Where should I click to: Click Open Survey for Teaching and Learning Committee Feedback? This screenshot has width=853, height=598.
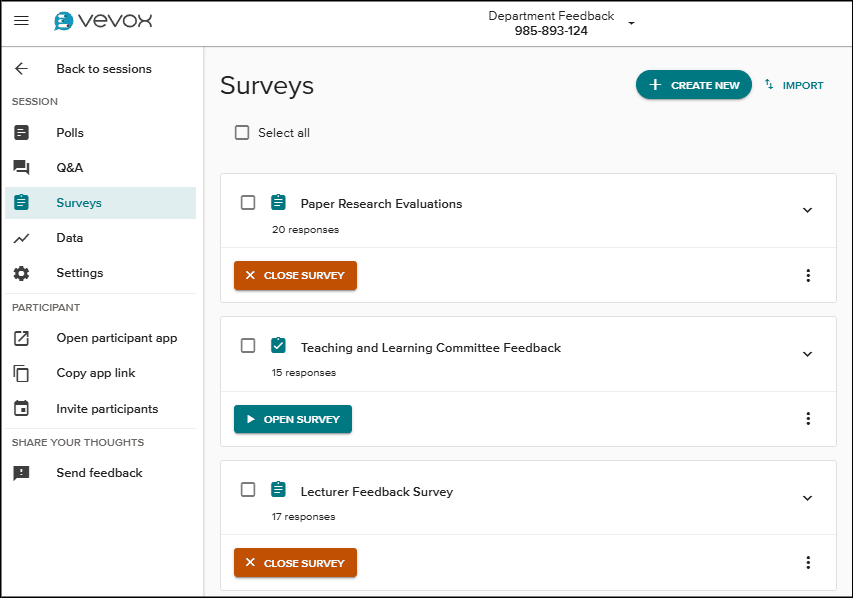292,419
